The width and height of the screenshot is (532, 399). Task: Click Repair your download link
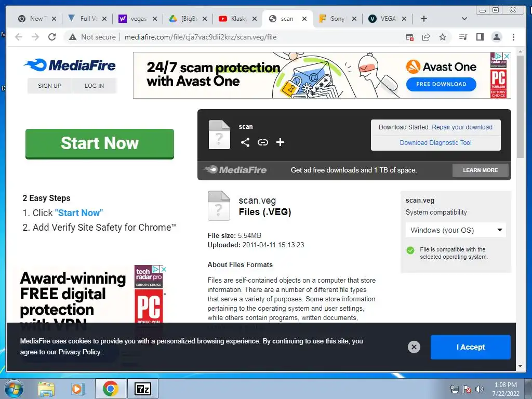[x=462, y=127]
